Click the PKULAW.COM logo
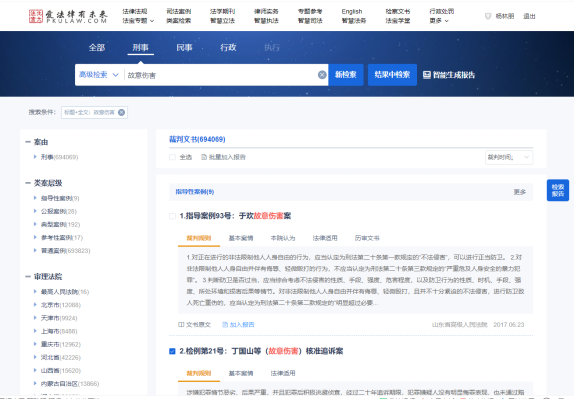574x399 pixels. click(68, 16)
